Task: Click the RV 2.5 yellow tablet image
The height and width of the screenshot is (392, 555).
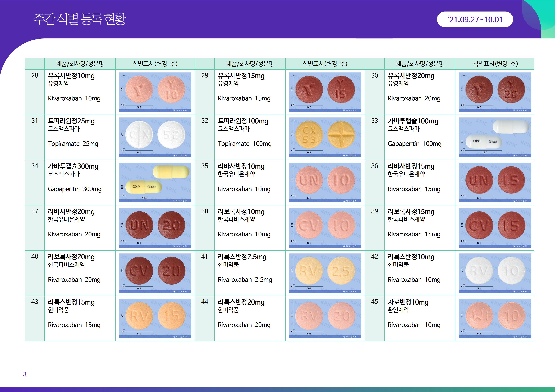Action: 325,273
